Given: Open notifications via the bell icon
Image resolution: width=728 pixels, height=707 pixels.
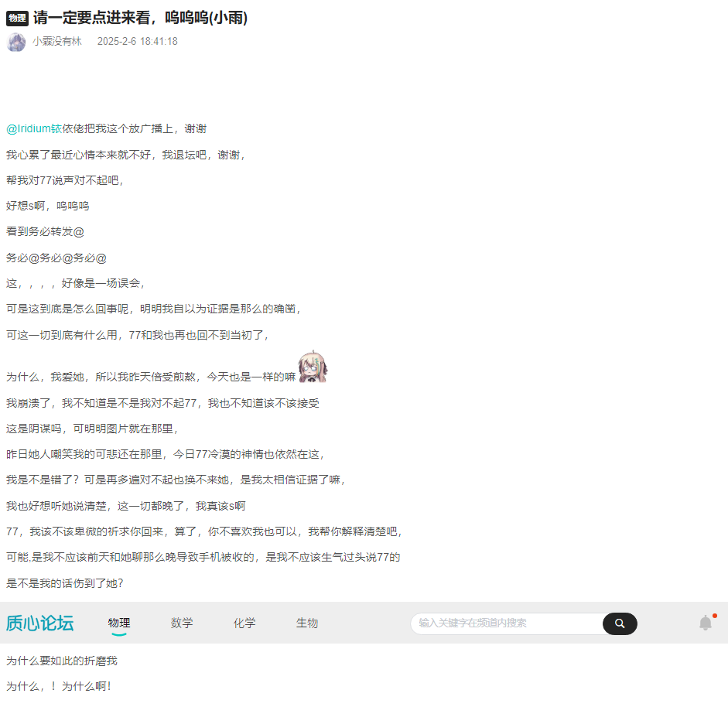Looking at the screenshot, I should [706, 623].
